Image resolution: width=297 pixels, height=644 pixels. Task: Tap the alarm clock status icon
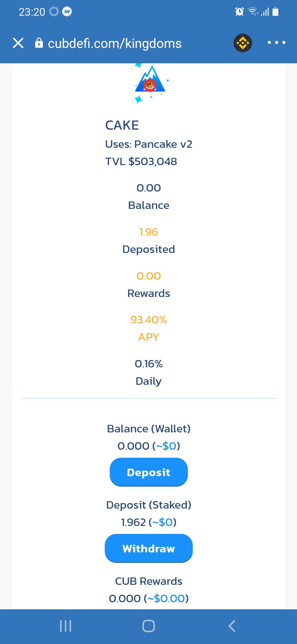coord(239,12)
